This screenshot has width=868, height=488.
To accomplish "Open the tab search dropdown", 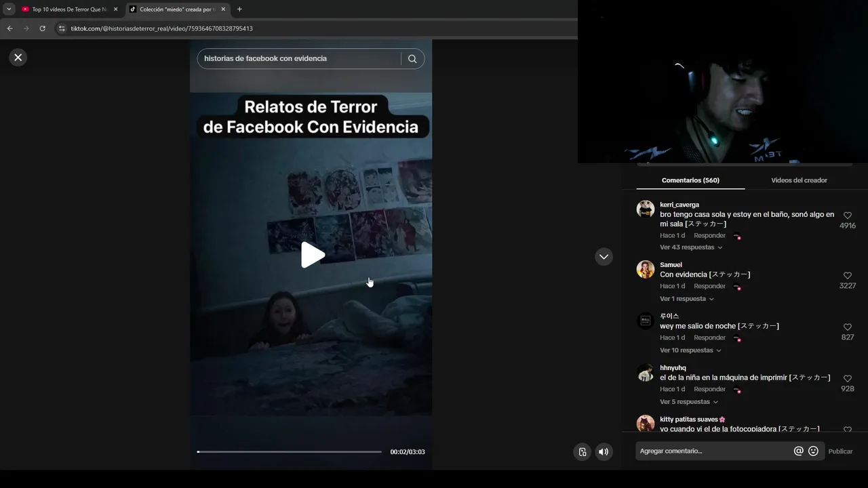I will pos(9,9).
